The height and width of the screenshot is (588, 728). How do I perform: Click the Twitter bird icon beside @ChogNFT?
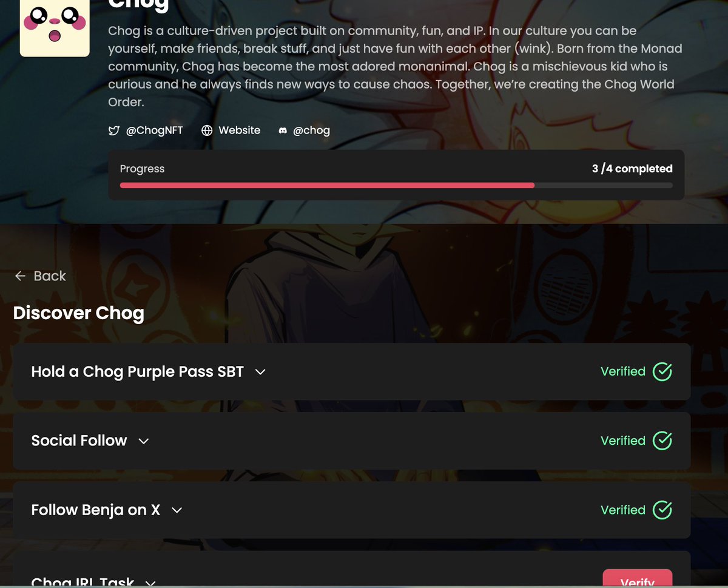(114, 130)
